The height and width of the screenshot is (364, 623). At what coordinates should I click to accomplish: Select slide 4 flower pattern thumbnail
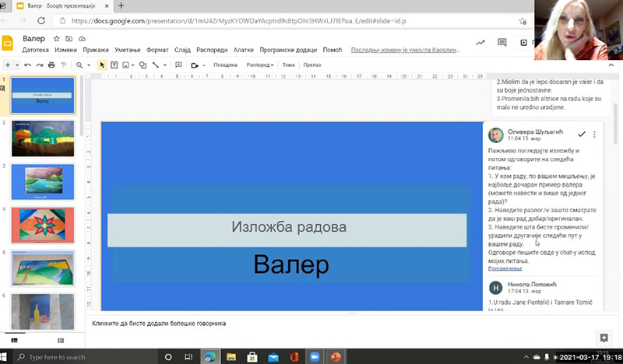pos(43,225)
